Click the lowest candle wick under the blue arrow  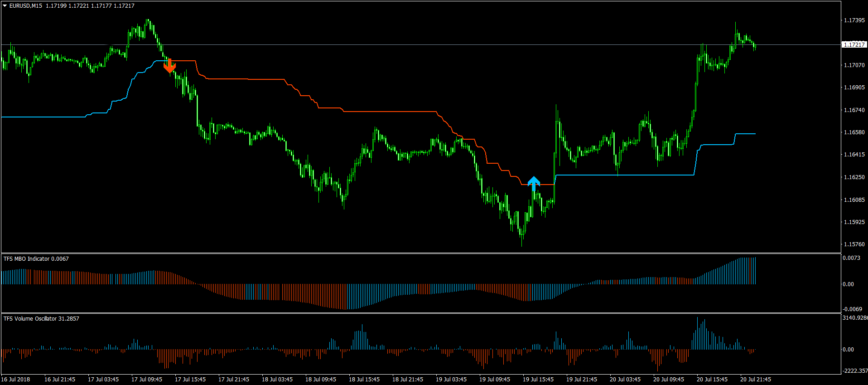(x=522, y=243)
